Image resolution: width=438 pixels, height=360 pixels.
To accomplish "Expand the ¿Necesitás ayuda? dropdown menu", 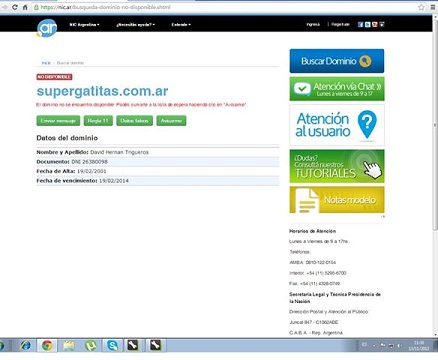I will [135, 25].
